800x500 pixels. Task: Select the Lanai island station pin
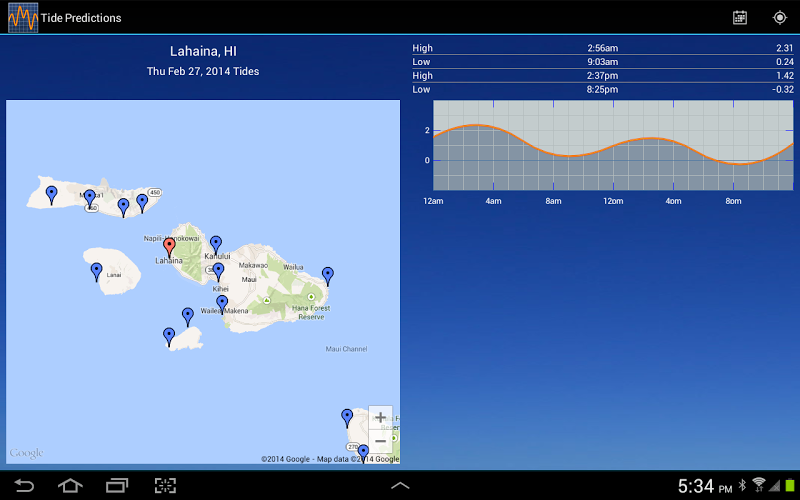coord(96,272)
